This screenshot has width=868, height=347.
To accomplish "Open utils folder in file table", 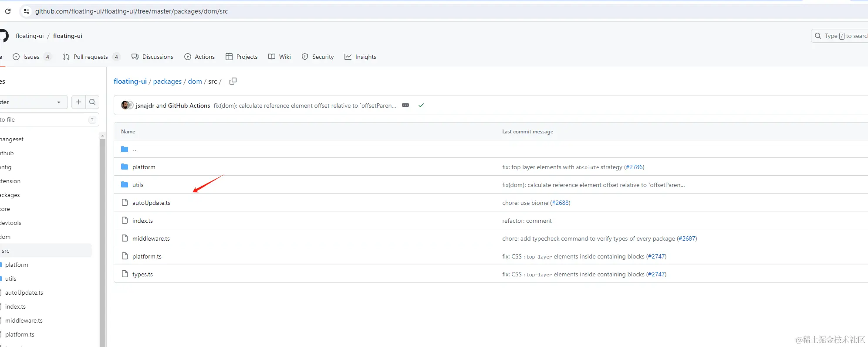I will (x=138, y=185).
